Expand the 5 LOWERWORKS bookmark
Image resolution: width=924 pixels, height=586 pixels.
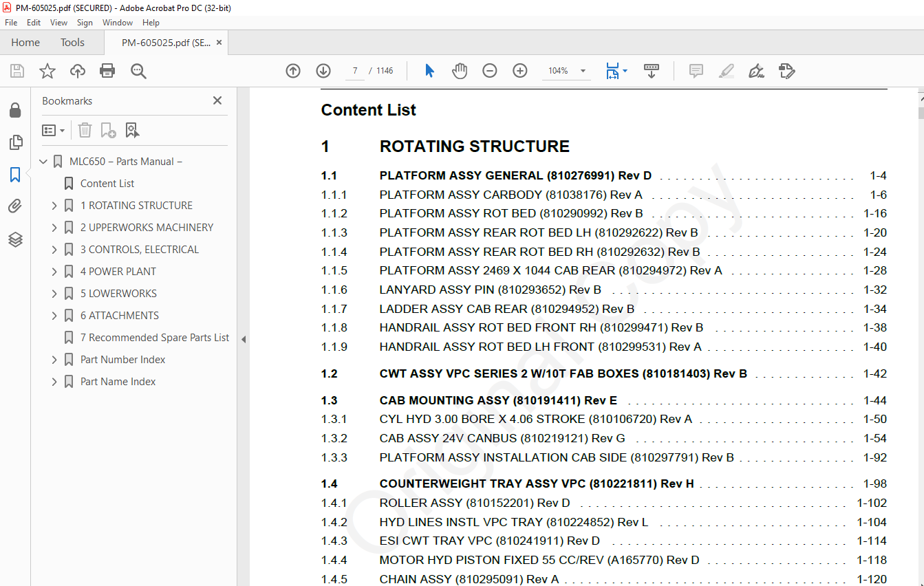pos(54,294)
